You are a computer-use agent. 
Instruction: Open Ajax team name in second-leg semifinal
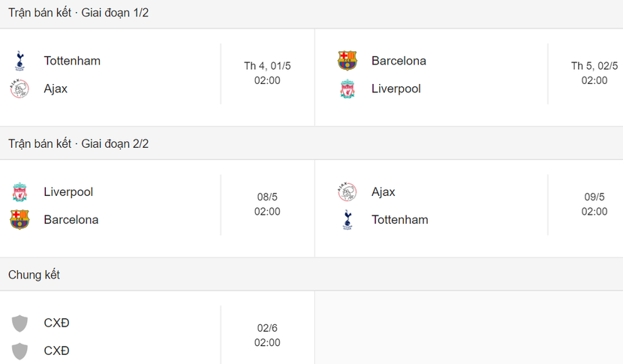[384, 192]
